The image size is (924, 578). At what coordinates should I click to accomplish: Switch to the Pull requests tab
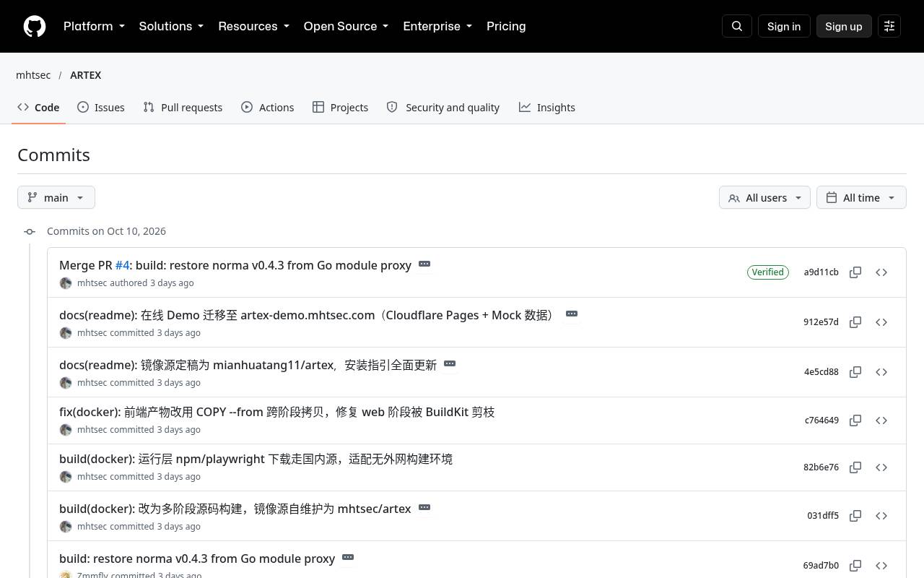[183, 107]
